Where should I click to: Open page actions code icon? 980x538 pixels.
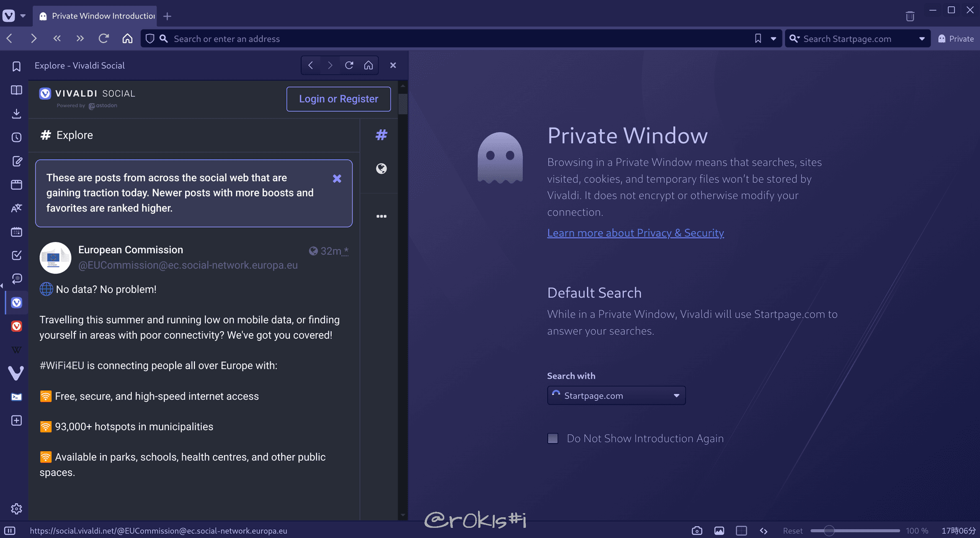(764, 531)
